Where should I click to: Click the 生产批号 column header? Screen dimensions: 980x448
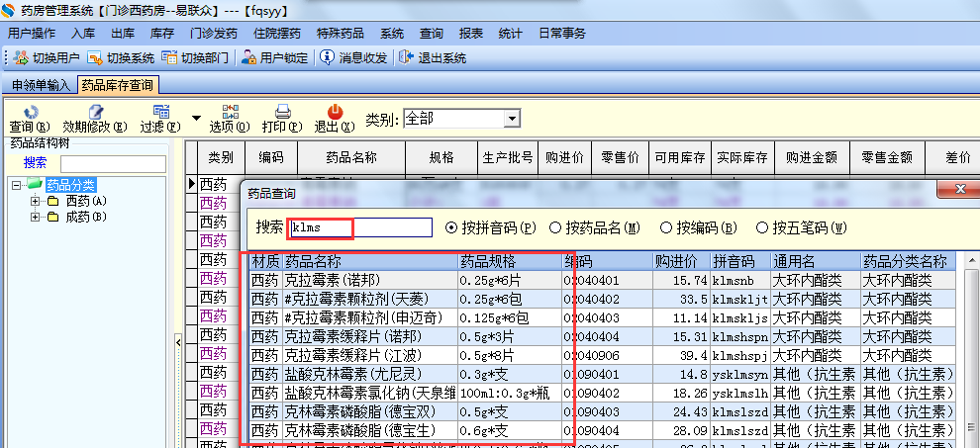click(508, 157)
